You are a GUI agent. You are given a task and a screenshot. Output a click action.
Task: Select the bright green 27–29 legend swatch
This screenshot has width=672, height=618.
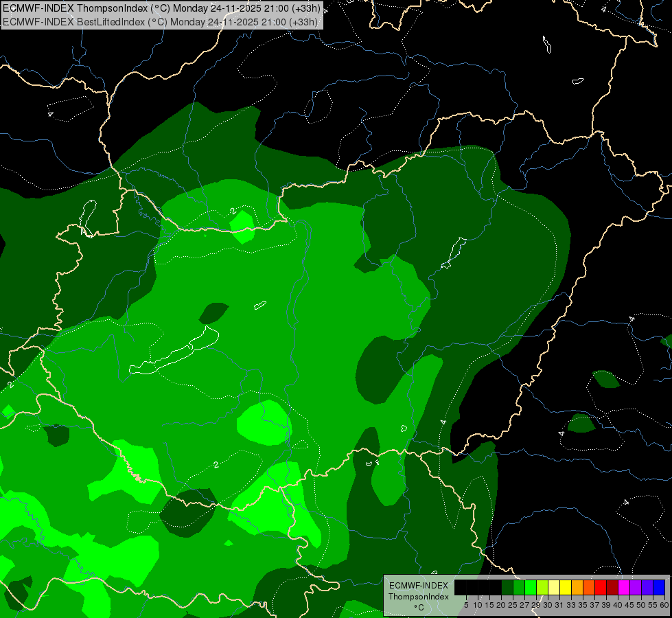coord(531,587)
